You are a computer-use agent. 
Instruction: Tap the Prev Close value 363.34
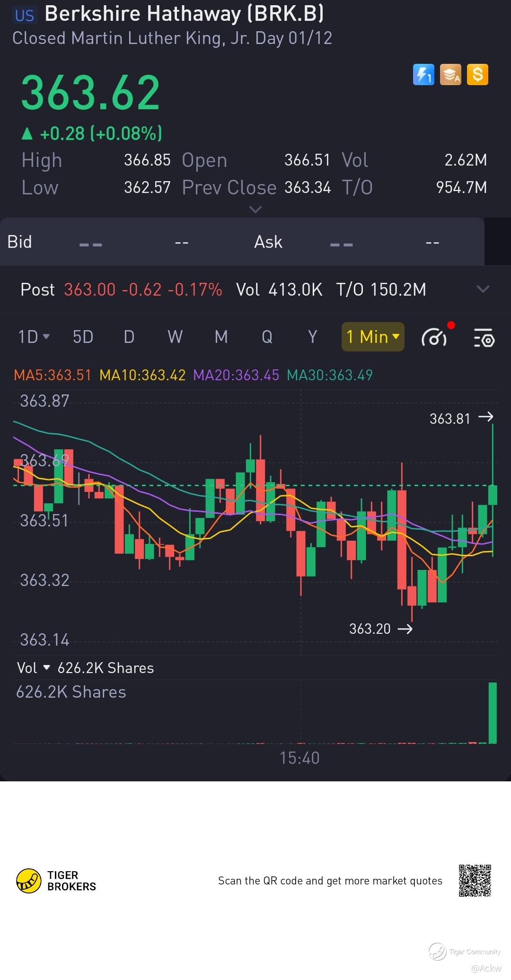308,187
